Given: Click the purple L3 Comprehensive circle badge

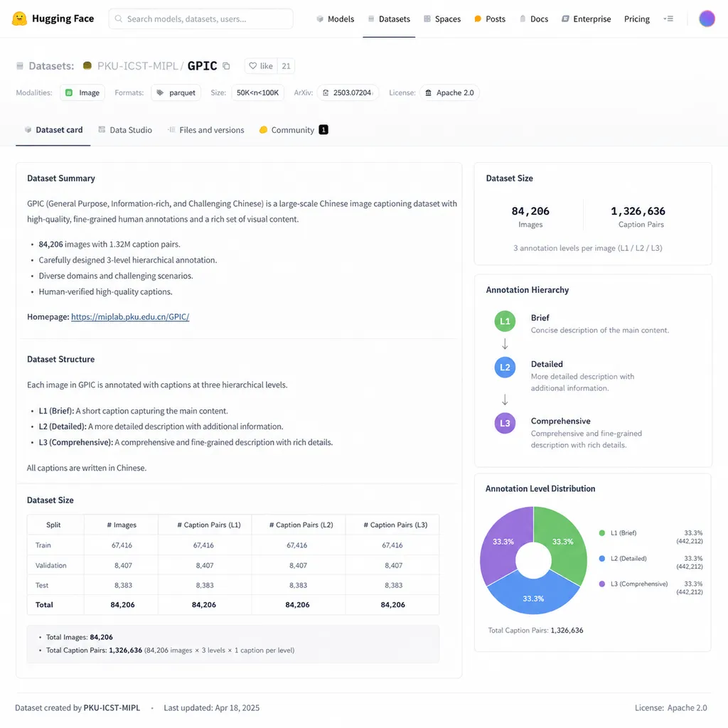Looking at the screenshot, I should tap(505, 423).
